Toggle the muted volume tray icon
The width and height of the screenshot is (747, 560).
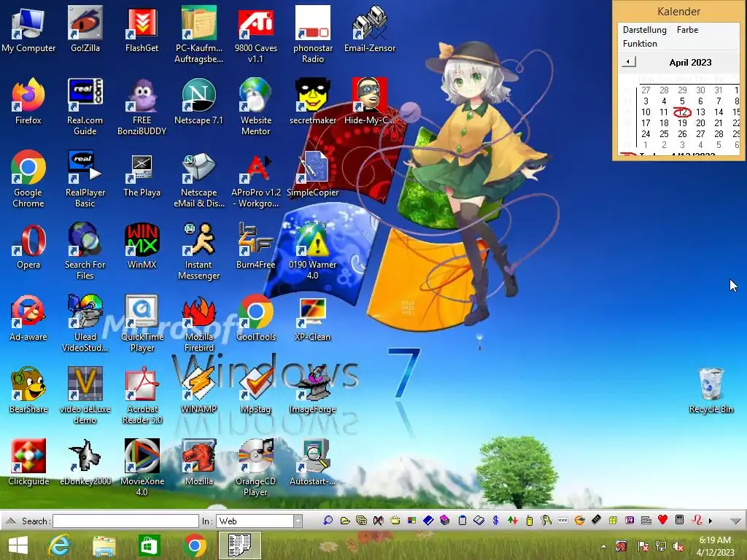click(678, 546)
